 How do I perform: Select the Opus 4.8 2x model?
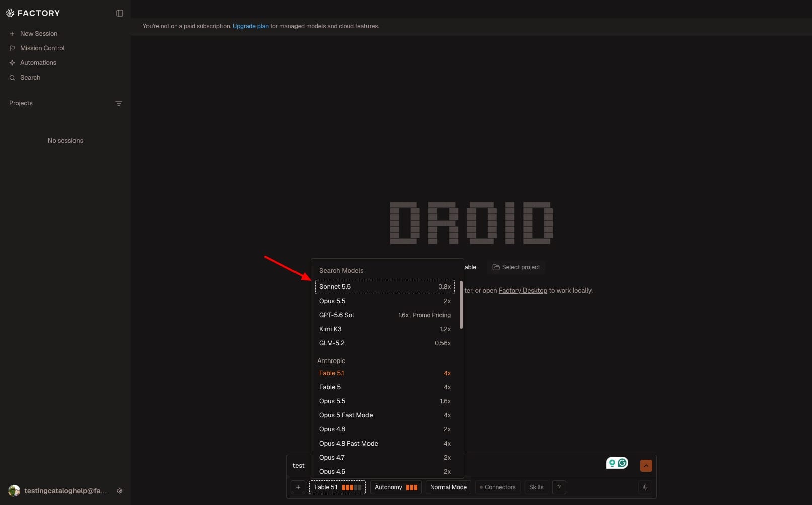[385, 429]
